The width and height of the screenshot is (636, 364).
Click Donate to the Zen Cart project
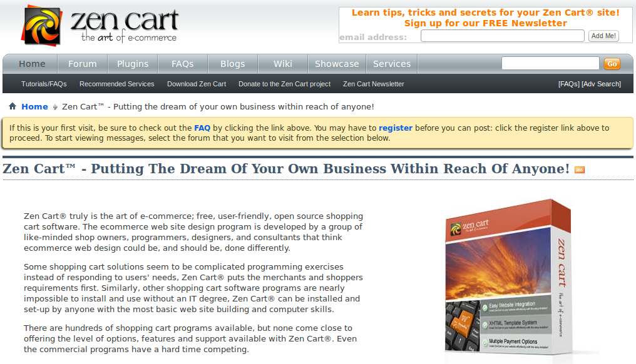pyautogui.click(x=284, y=84)
